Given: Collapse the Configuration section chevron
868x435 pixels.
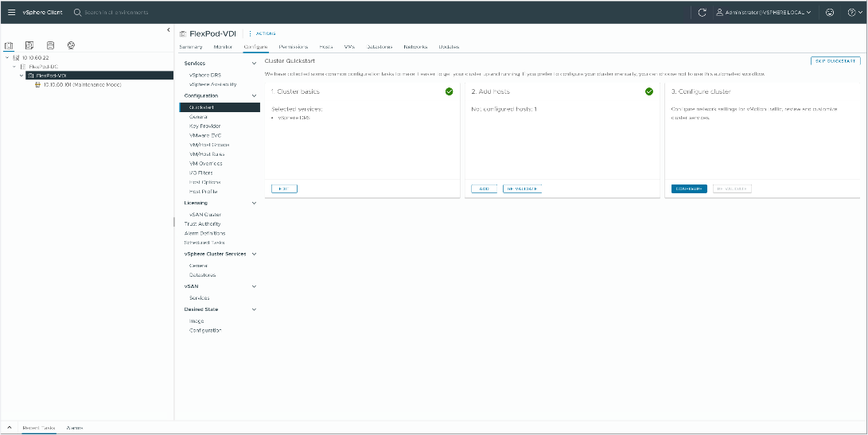Looking at the screenshot, I should [254, 95].
